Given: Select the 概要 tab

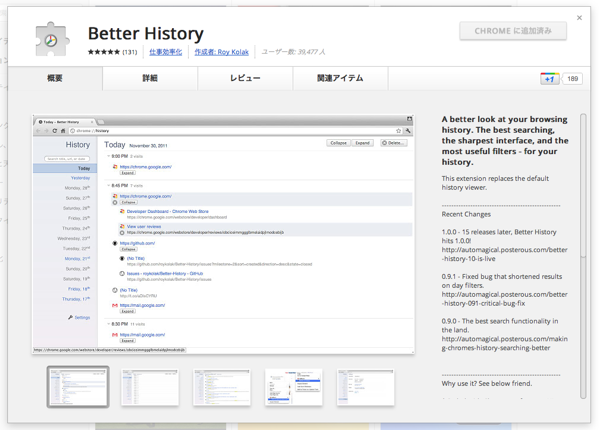Looking at the screenshot, I should click(55, 78).
